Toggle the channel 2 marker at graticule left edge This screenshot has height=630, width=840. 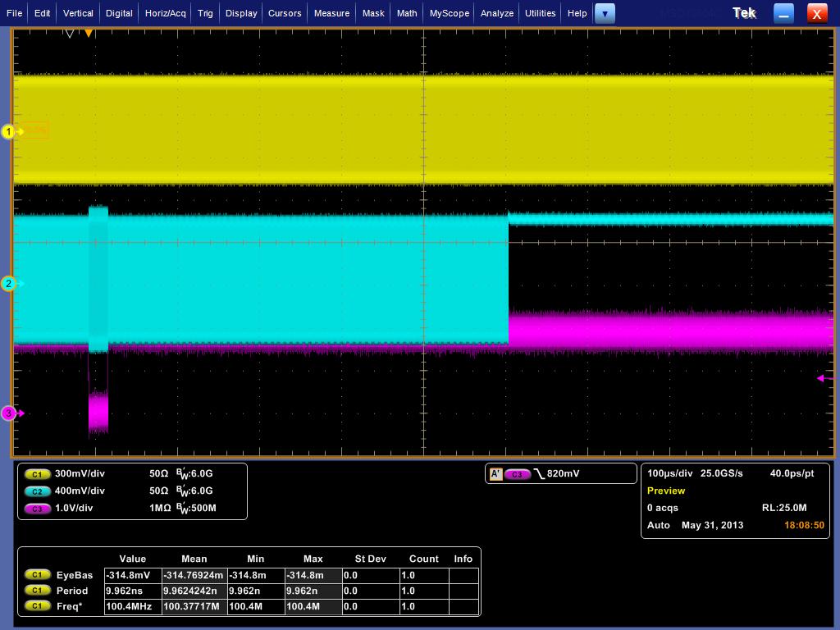tap(8, 284)
